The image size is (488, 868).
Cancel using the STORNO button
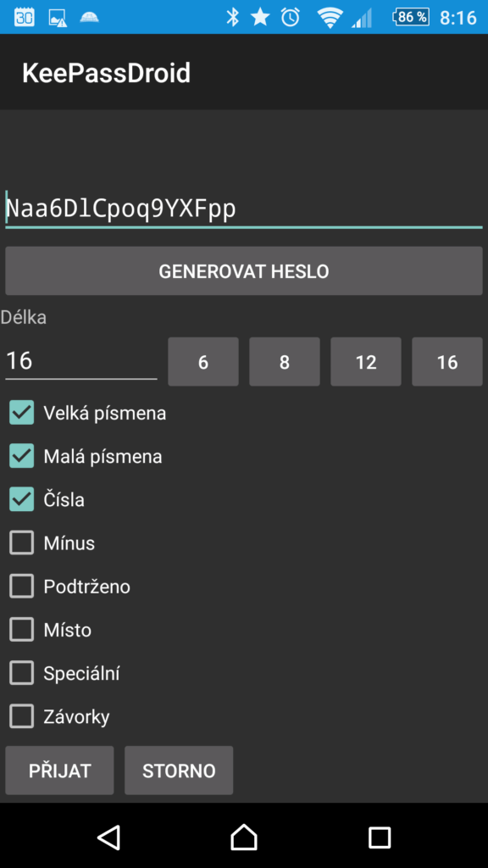click(179, 770)
